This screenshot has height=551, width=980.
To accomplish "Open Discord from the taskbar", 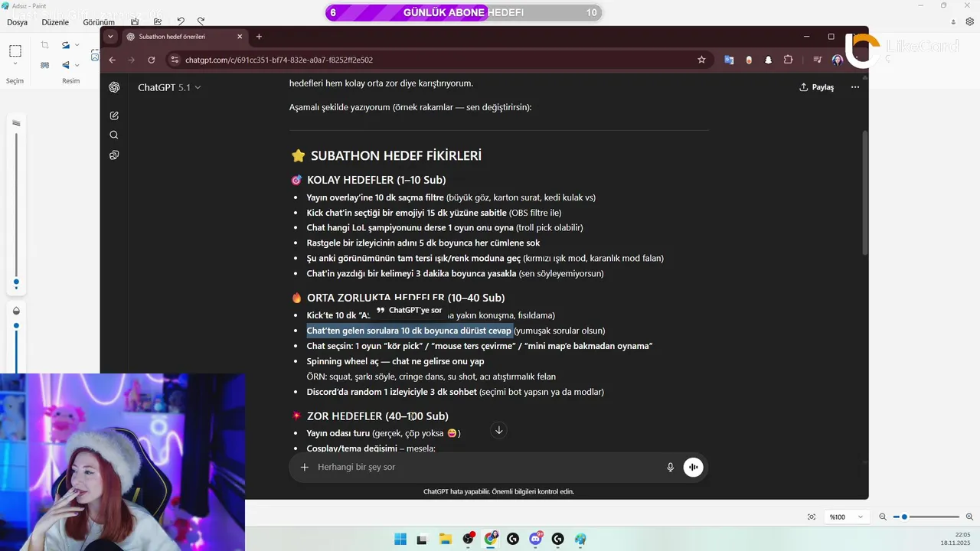I will [x=535, y=539].
